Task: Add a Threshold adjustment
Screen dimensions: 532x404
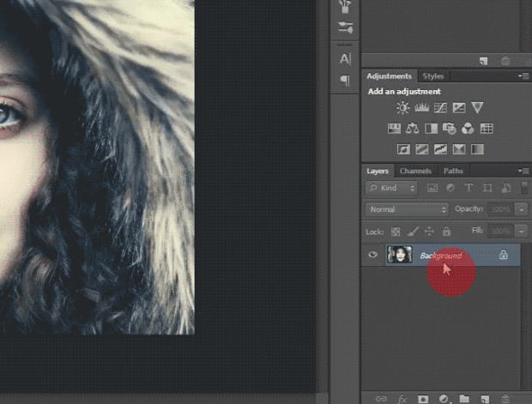Action: tap(440, 149)
